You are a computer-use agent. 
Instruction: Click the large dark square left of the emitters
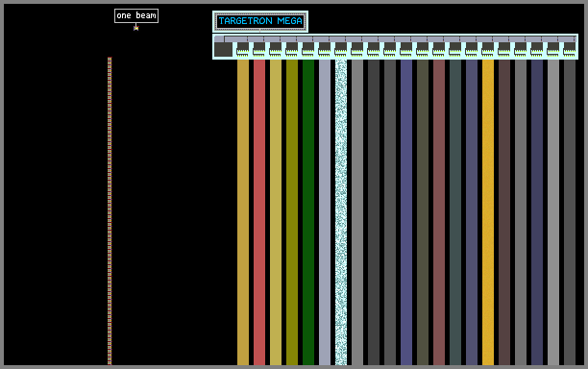click(x=224, y=50)
